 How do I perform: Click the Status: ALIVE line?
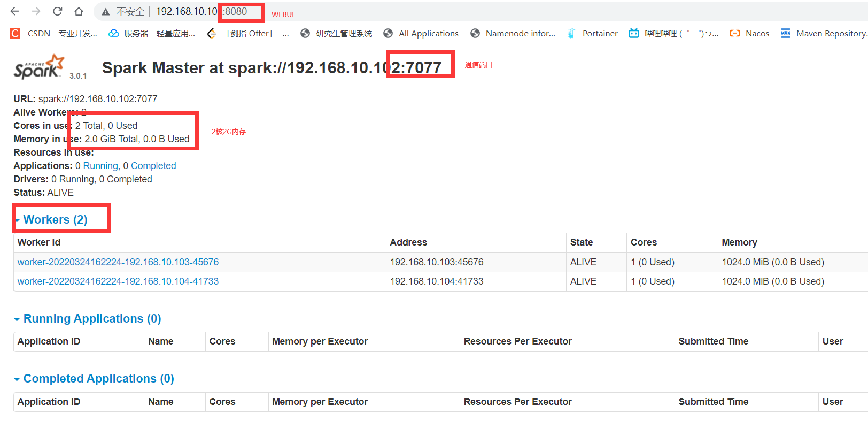[x=44, y=193]
